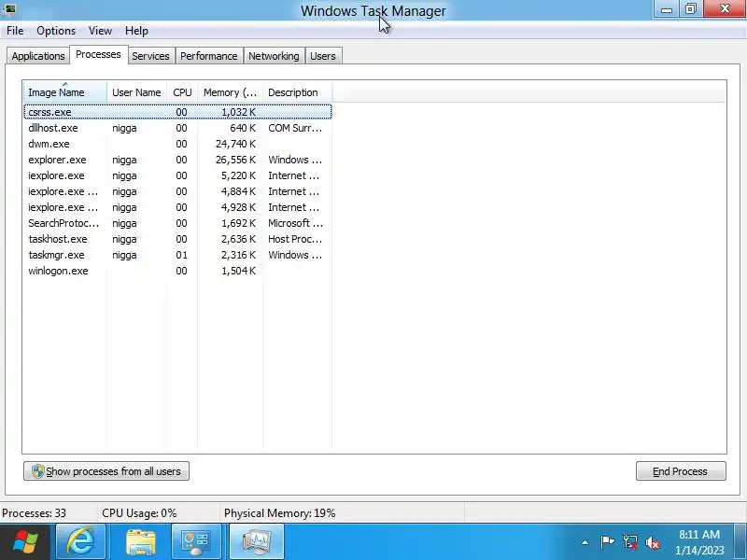Open the Help menu
This screenshot has width=747, height=560.
click(136, 31)
